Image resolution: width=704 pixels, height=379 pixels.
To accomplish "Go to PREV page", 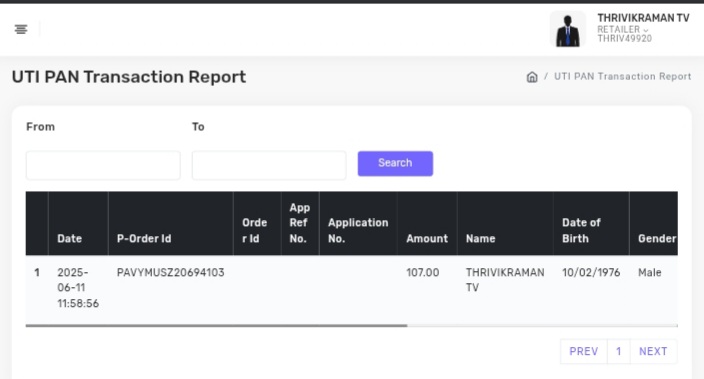I will pyautogui.click(x=584, y=351).
